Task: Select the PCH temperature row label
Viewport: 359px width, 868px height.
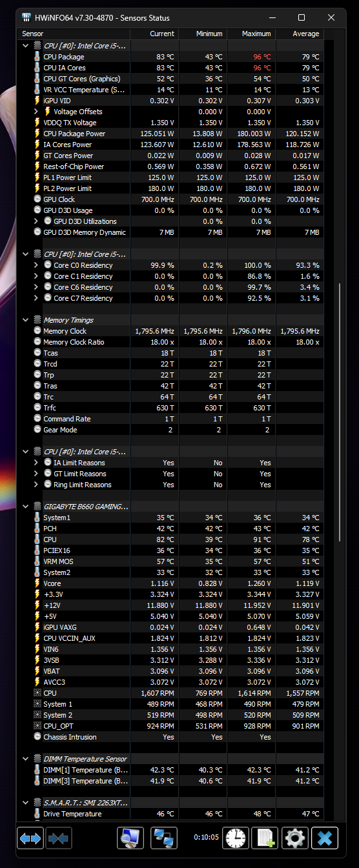Action: point(50,529)
